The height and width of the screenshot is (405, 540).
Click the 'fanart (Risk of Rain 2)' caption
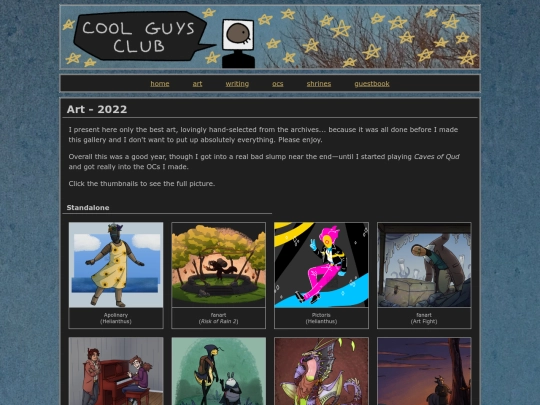click(x=219, y=318)
